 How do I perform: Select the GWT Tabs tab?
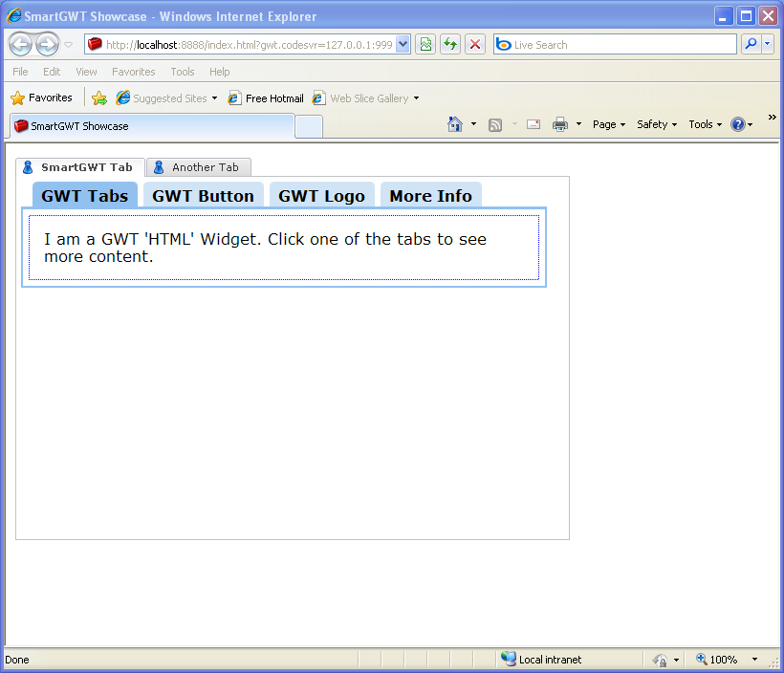(85, 195)
